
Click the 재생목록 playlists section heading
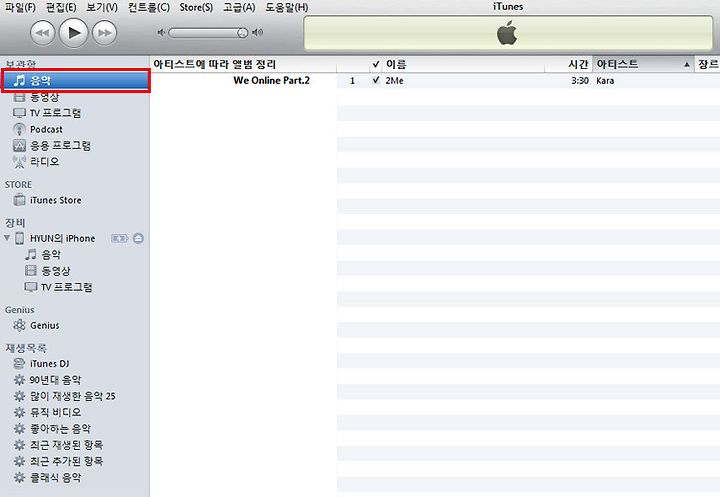(x=26, y=348)
